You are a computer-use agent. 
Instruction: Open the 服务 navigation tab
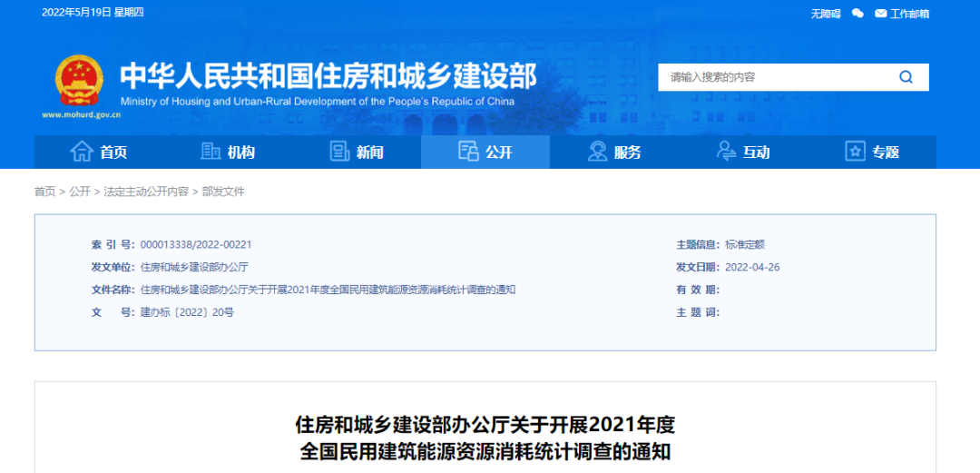(614, 152)
